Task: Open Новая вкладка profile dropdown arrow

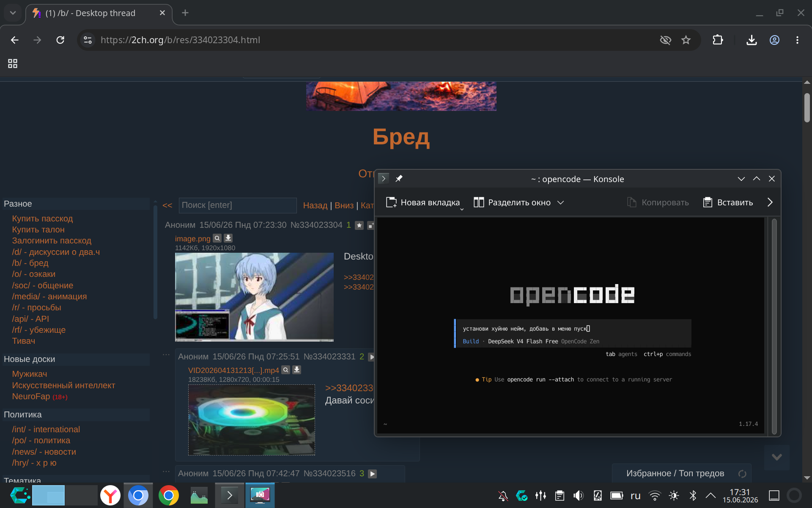Action: [x=462, y=209]
